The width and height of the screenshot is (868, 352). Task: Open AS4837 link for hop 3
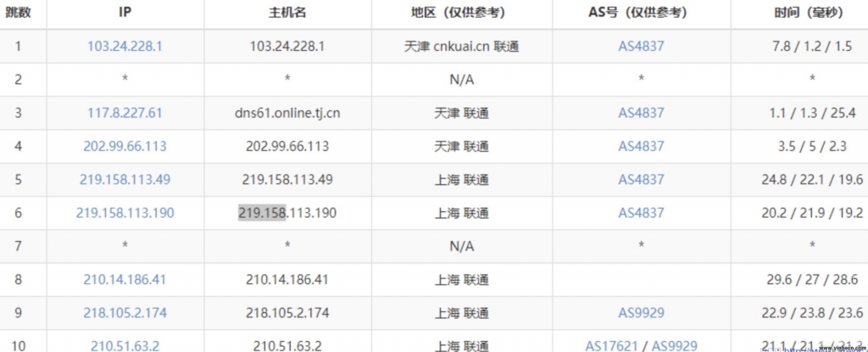coord(641,113)
